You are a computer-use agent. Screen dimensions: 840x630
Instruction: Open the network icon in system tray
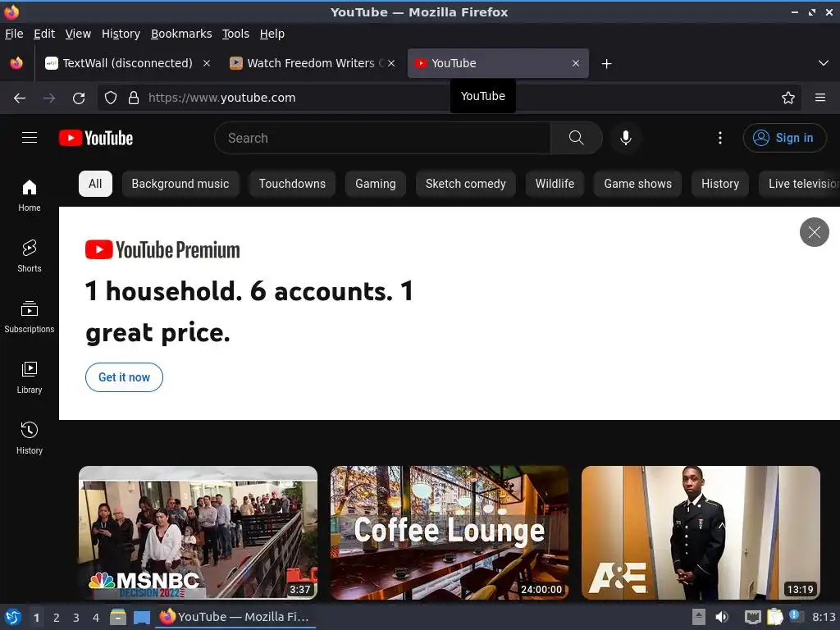coord(753,617)
